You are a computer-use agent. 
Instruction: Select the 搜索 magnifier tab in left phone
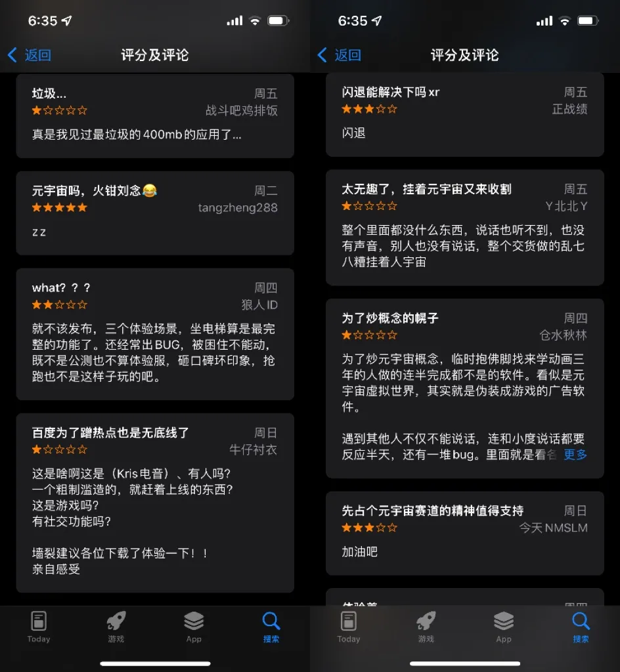[271, 627]
